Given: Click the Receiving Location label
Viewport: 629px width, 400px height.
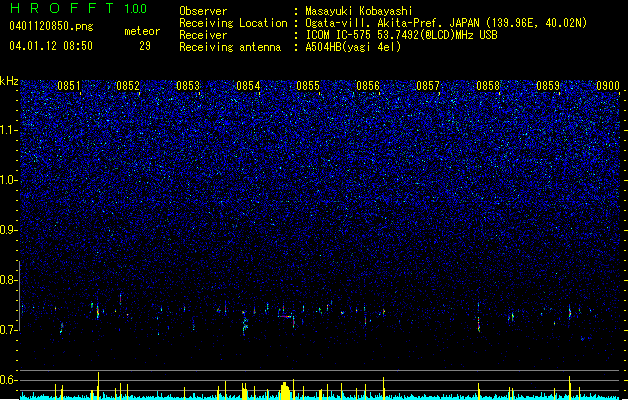Looking at the screenshot, I should tap(233, 23).
